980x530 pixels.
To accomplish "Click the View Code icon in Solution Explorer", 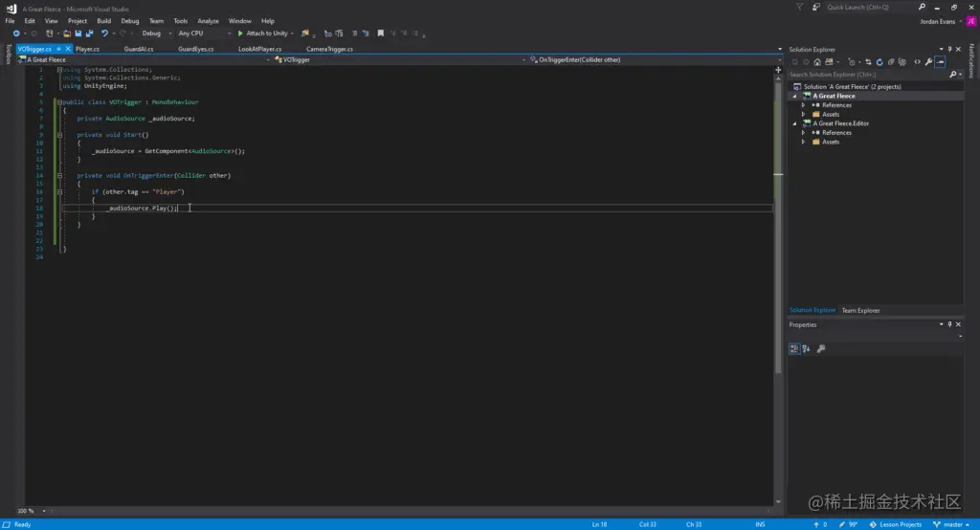I will [x=917, y=62].
